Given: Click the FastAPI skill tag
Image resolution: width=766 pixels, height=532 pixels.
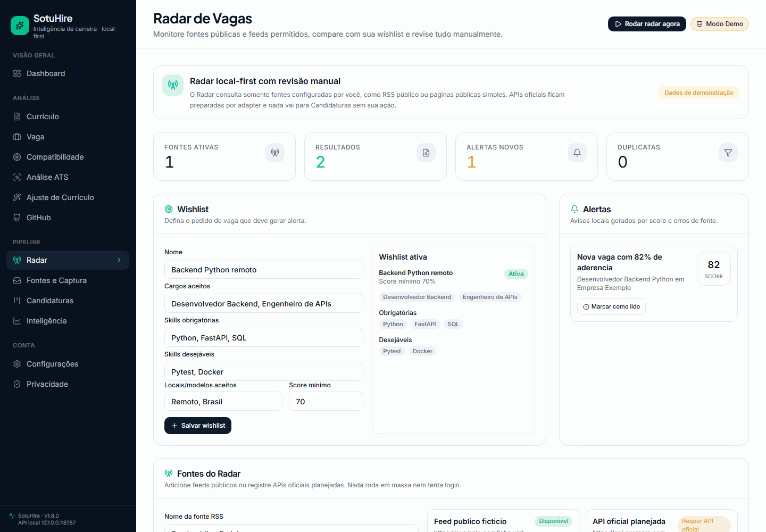Looking at the screenshot, I should [425, 324].
